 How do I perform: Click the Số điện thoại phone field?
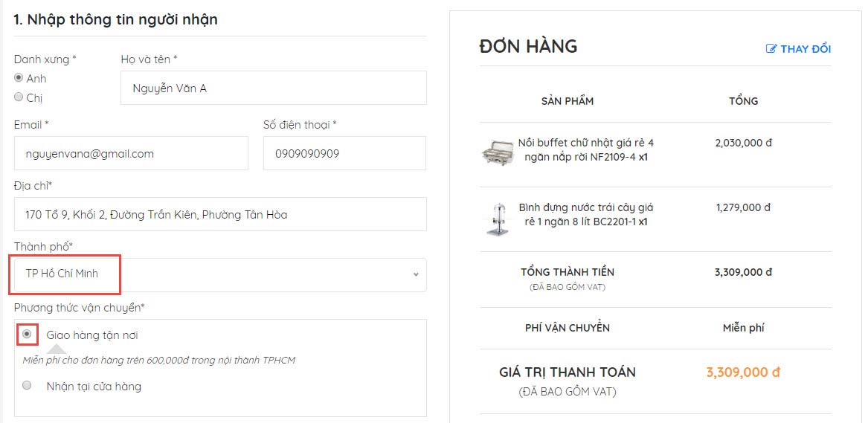(x=344, y=153)
